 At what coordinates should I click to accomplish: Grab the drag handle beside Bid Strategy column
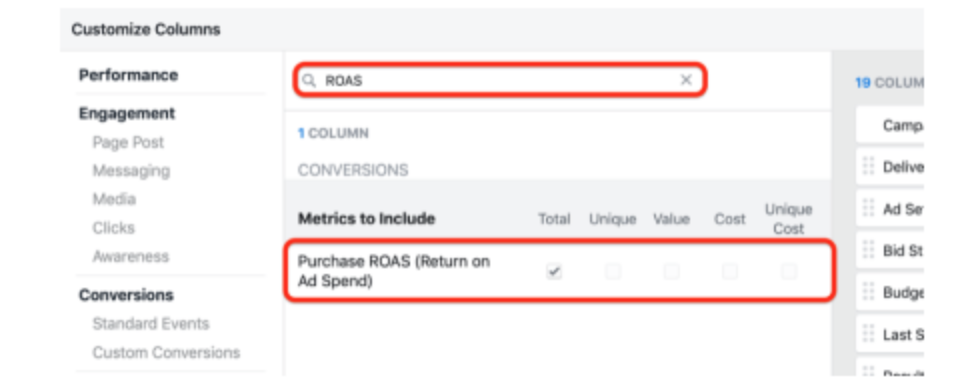pyautogui.click(x=868, y=250)
